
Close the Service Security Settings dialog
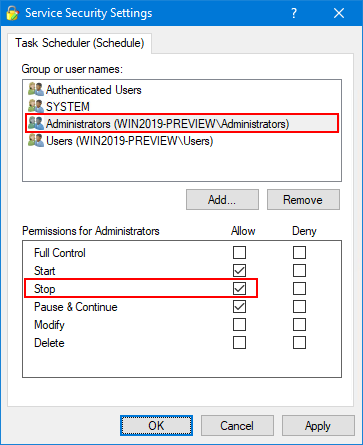tap(339, 13)
